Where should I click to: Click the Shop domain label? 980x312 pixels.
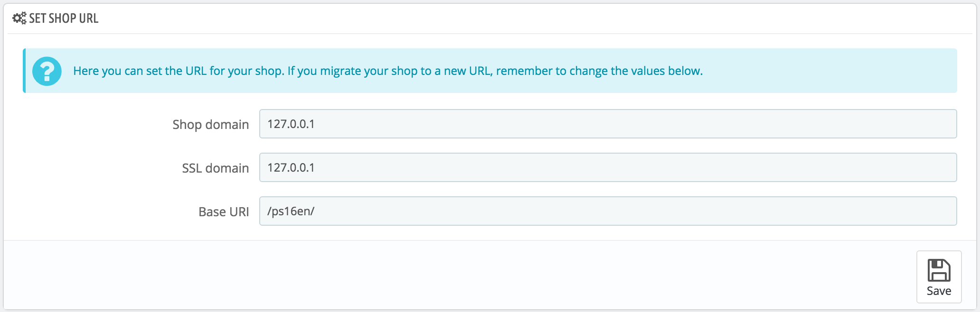[x=210, y=124]
